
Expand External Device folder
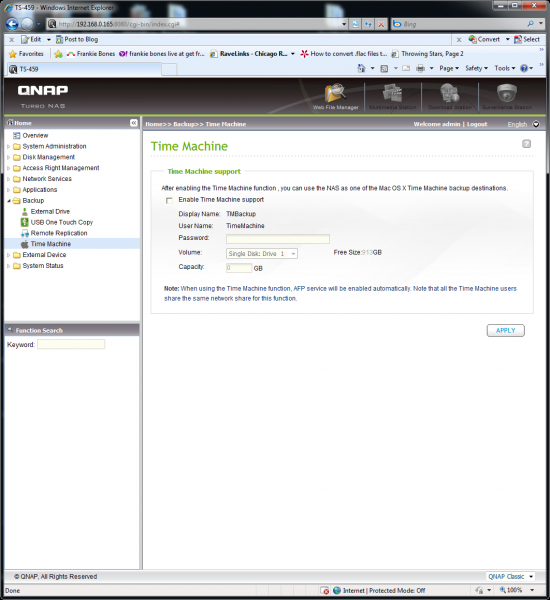tap(8, 255)
